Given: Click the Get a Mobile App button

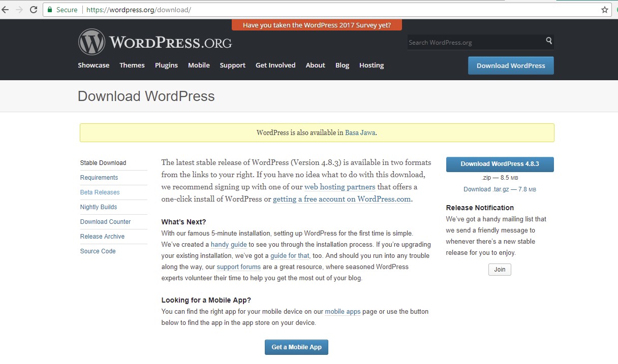Looking at the screenshot, I should point(296,347).
